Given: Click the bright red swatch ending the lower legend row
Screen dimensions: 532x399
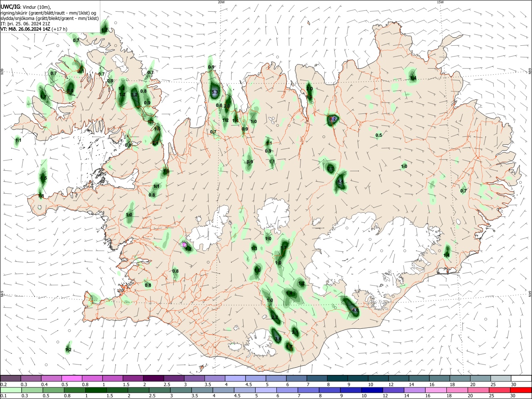Looking at the screenshot, I should click(521, 390).
